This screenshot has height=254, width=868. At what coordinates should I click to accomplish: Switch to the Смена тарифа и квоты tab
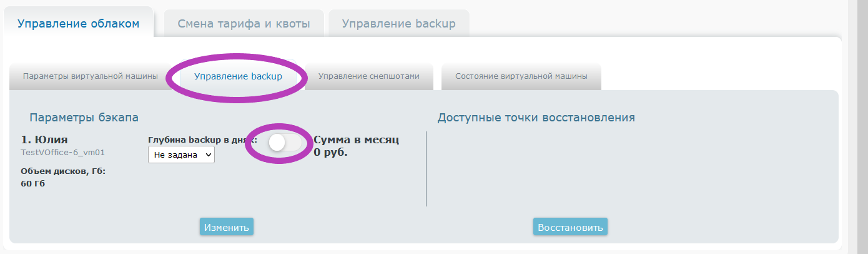click(244, 24)
